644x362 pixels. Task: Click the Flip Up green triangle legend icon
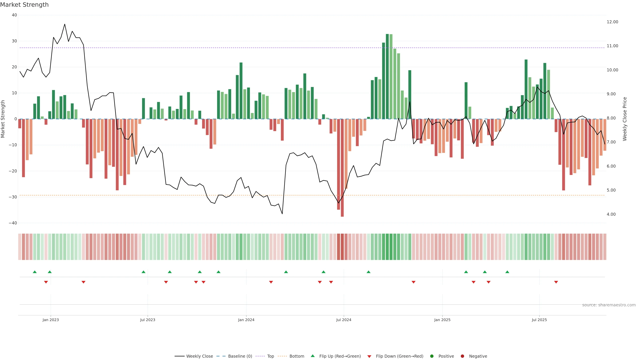point(312,356)
